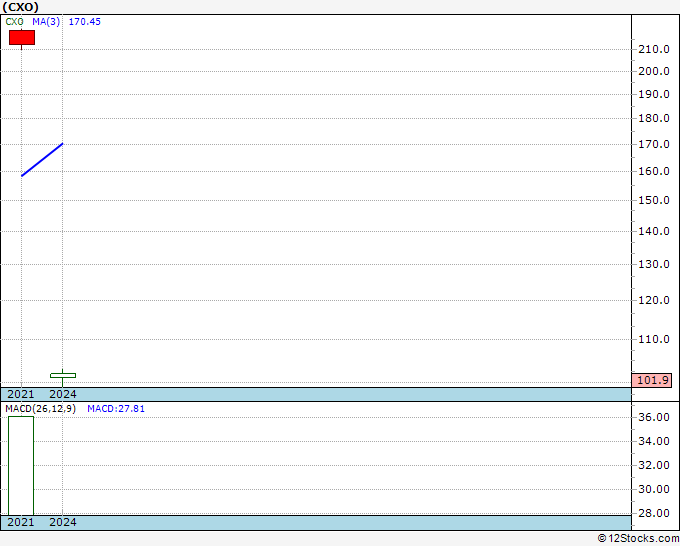Select the CXO series legend label
Screen dimensions: 680x546
point(14,22)
